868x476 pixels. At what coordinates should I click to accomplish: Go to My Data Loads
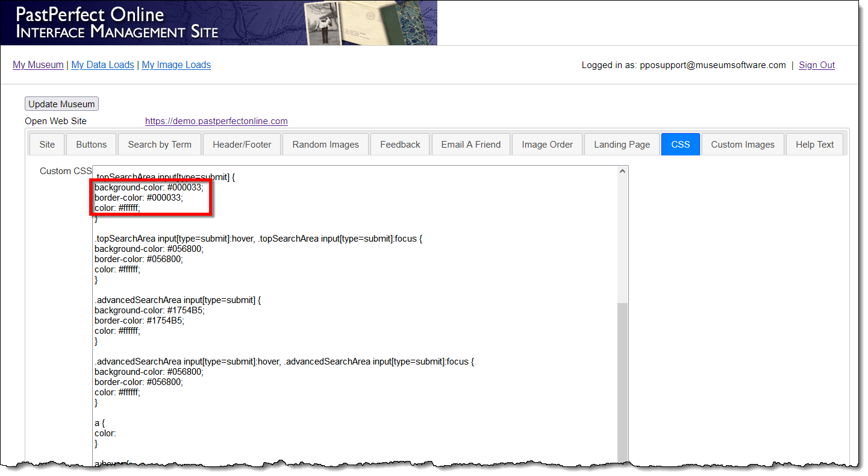102,65
